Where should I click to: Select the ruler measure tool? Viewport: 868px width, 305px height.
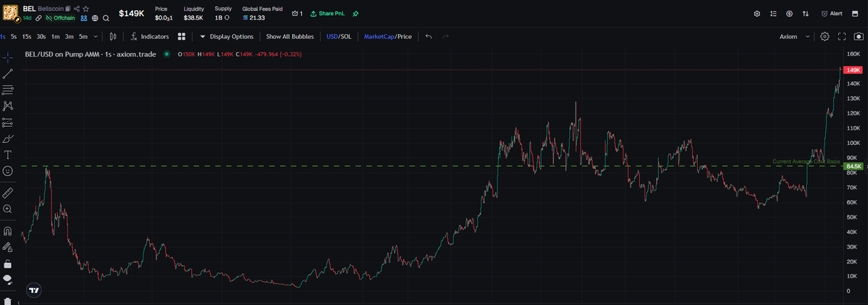[8, 193]
